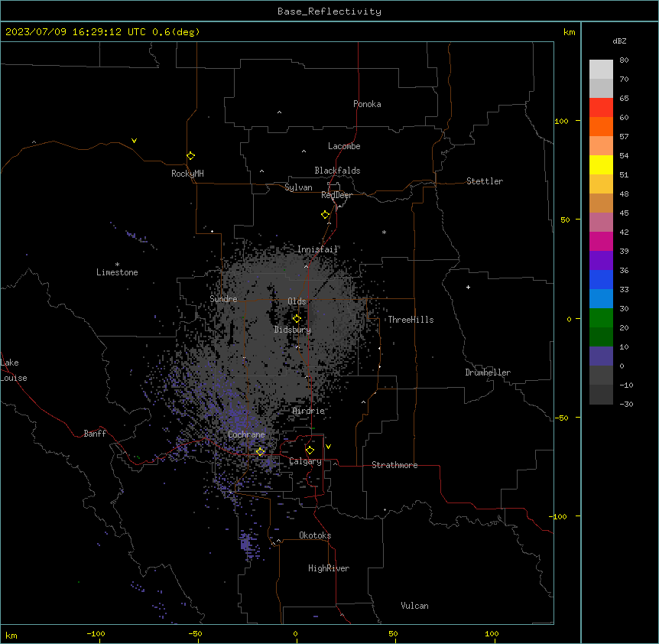
Task: Click the pink 42–45 dBZ legend swatch
Action: coord(601,223)
